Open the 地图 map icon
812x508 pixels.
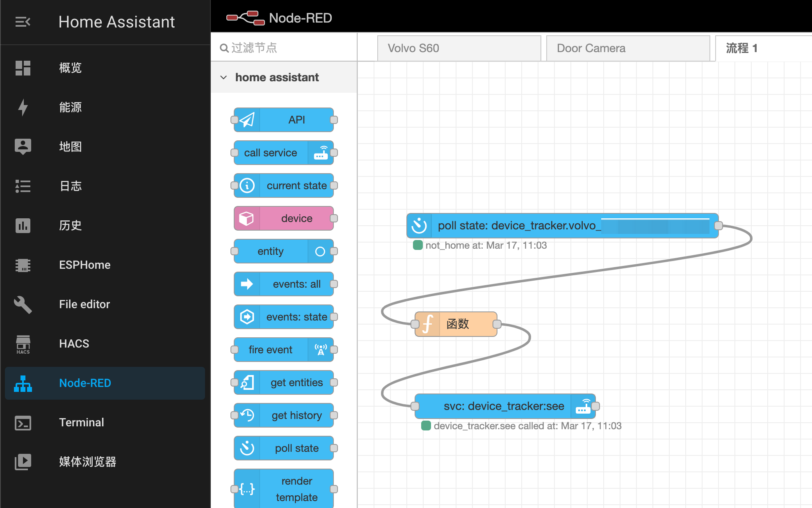(x=23, y=146)
